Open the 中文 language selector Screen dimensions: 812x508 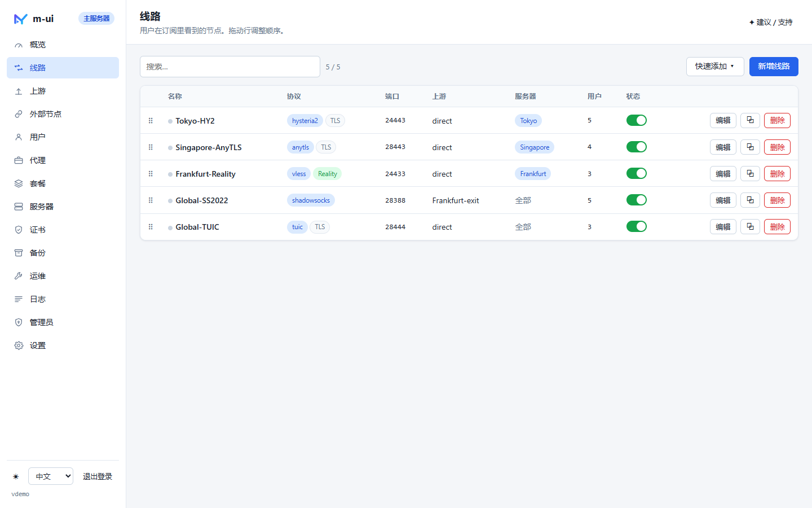(x=51, y=476)
